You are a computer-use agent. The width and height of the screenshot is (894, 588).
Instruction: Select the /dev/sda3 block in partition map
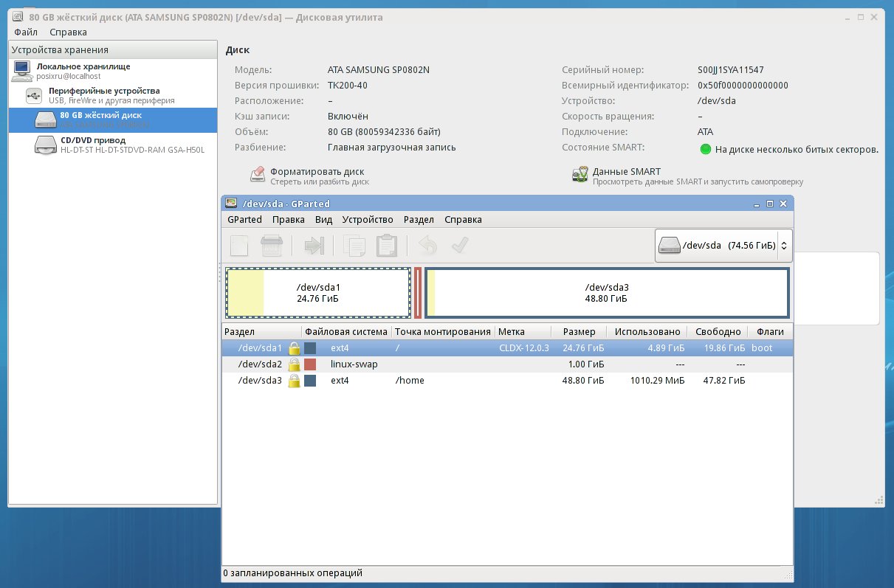point(607,293)
